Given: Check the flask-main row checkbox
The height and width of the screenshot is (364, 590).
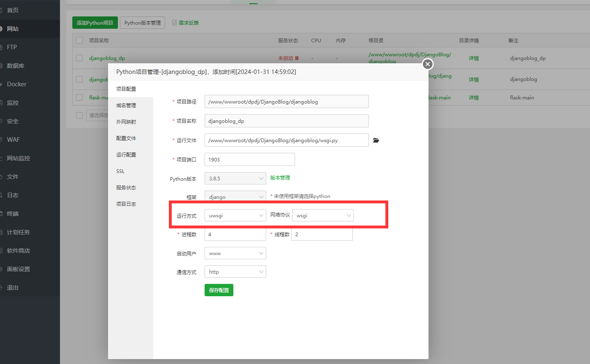Looking at the screenshot, I should tap(79, 97).
